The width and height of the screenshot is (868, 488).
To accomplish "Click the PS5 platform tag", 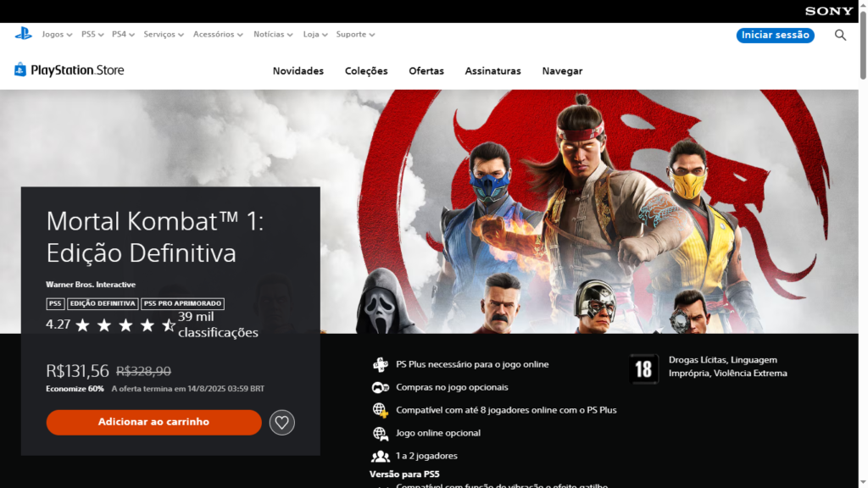I will [x=55, y=304].
